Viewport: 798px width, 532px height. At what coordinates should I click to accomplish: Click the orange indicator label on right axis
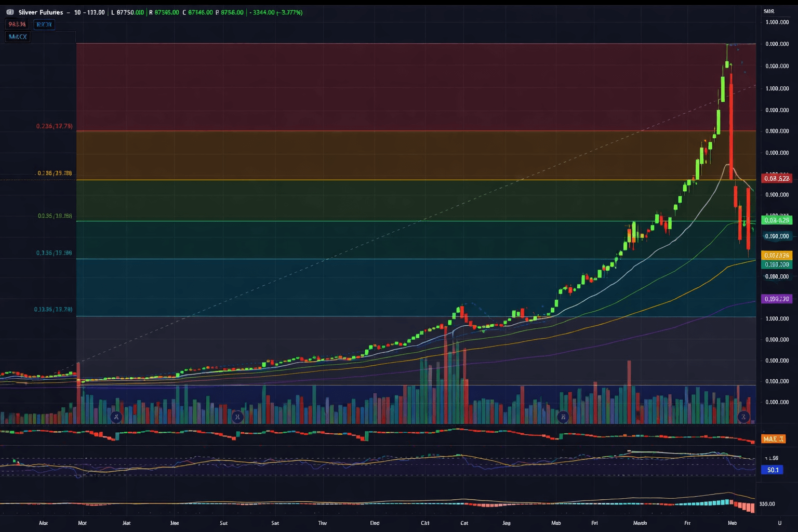773,439
